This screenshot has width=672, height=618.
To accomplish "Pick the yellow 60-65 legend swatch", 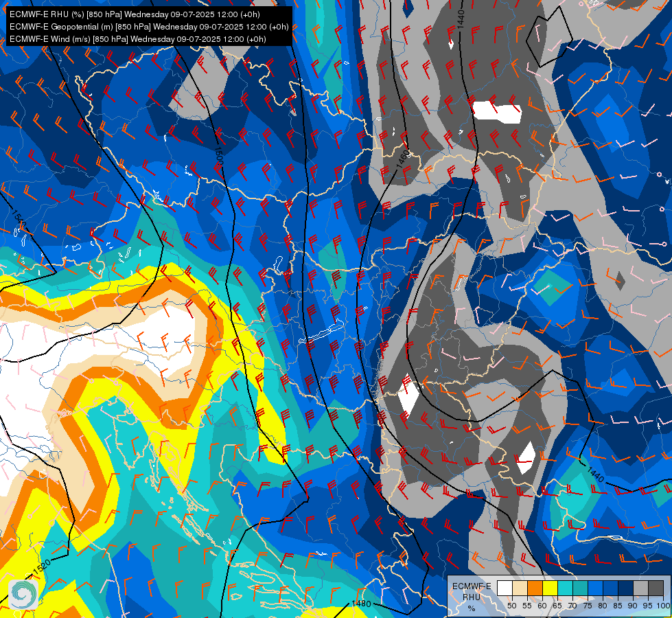I will click(x=551, y=588).
